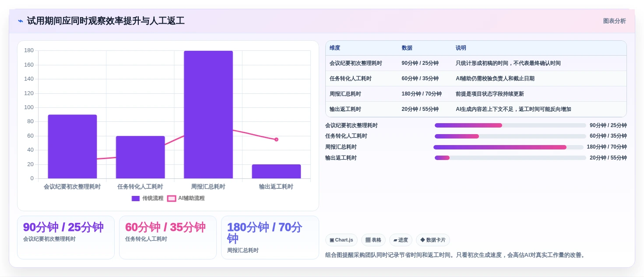The width and height of the screenshot is (644, 277).
Task: Click the 周报汇总耗时 progress label
Action: click(x=341, y=147)
